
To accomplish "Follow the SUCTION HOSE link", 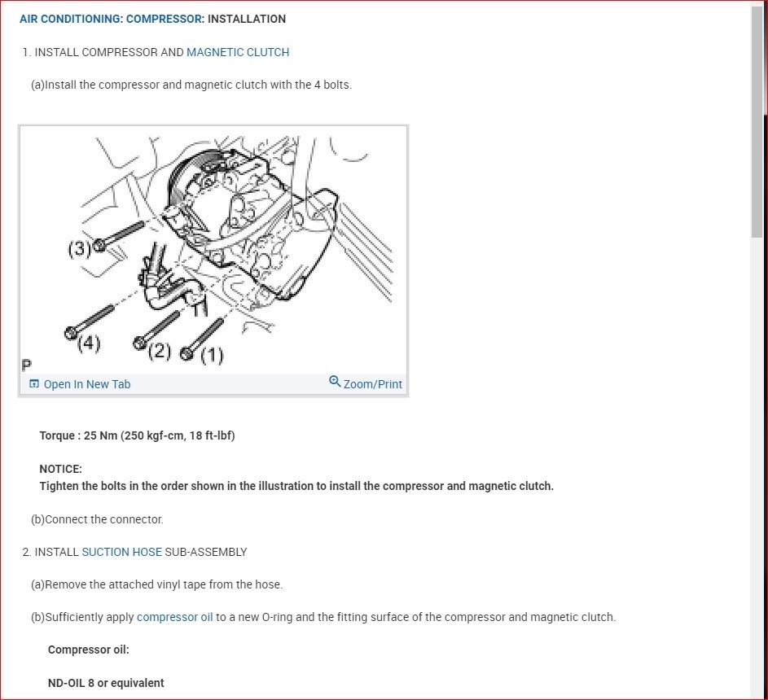I will (x=121, y=552).
